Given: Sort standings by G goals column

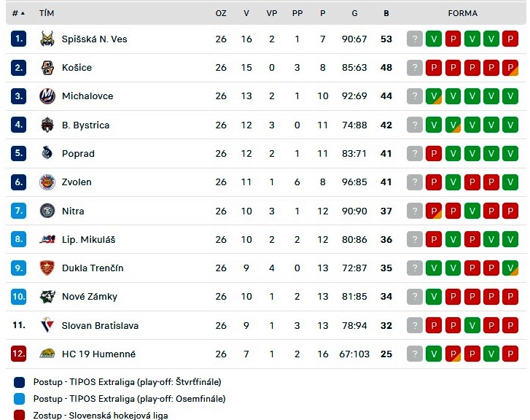Looking at the screenshot, I should 354,13.
